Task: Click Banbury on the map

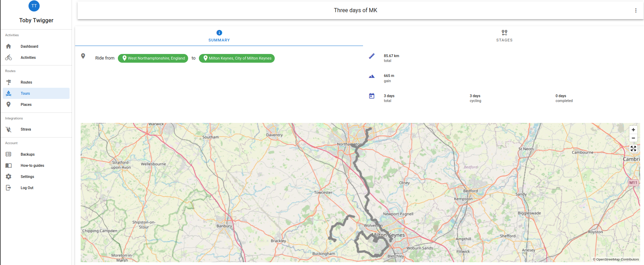Action: coord(224,226)
